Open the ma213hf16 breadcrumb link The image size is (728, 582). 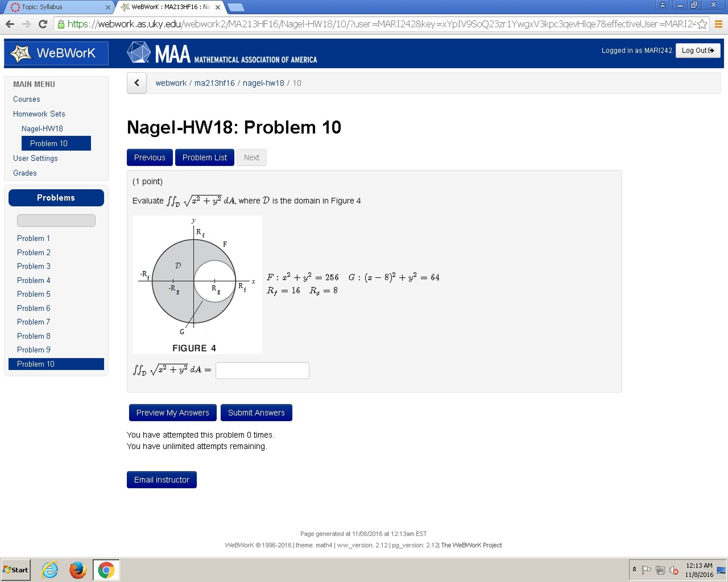214,83
